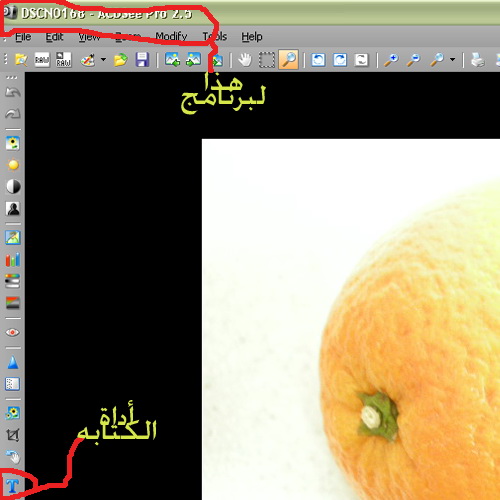Open the red green blue bars Levels tool
The width and height of the screenshot is (500, 500).
(13, 259)
